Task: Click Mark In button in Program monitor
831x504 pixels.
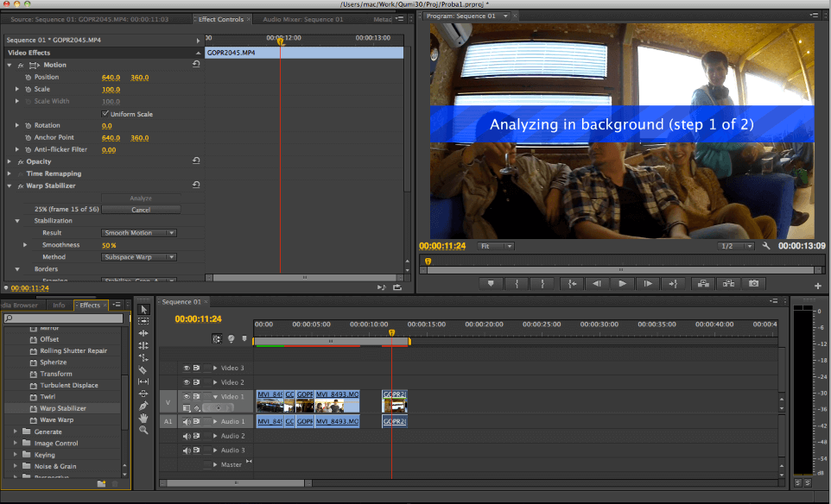Action: click(517, 284)
